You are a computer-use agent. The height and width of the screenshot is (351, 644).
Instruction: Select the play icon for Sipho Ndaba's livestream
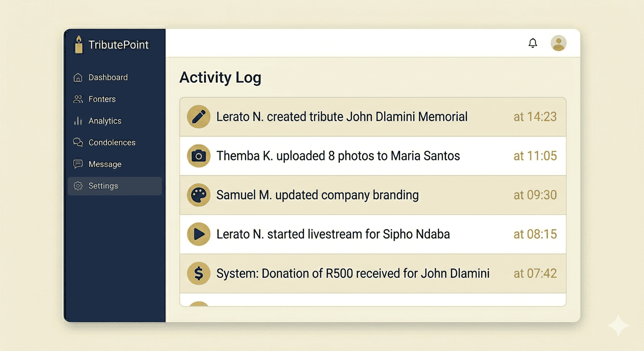(198, 234)
